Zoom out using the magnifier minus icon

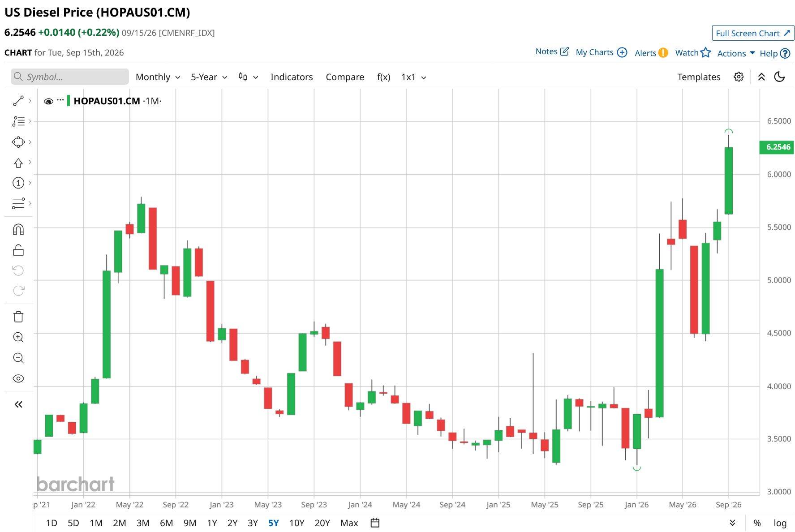click(18, 358)
